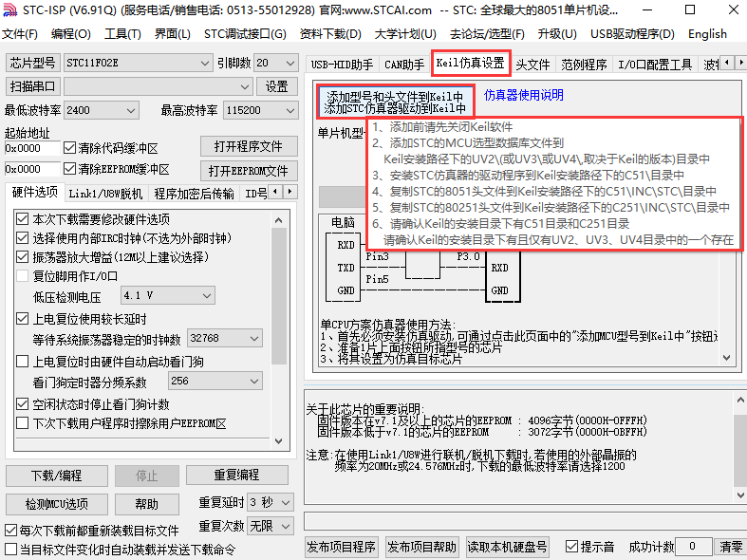The width and height of the screenshot is (747, 560).
Task: Toggle 清除代码缓冲区 checkbox
Action: [69, 148]
